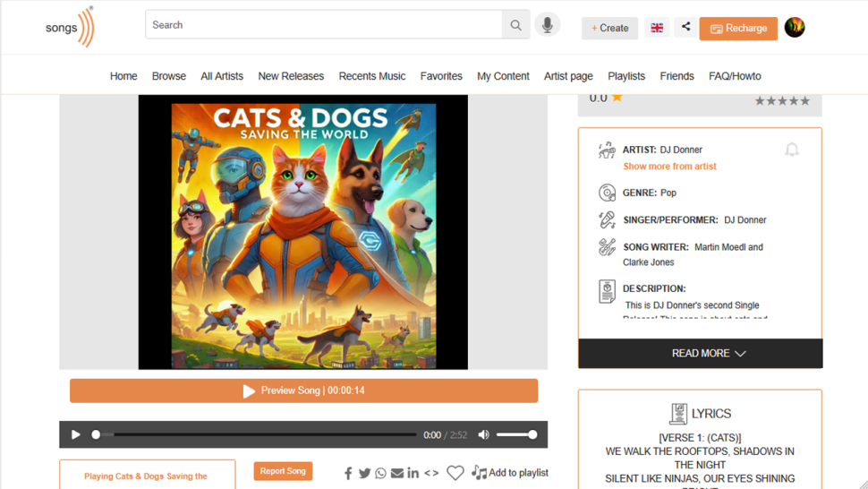Click the magnifying glass search icon
Image resolution: width=868 pixels, height=489 pixels.
click(x=515, y=26)
